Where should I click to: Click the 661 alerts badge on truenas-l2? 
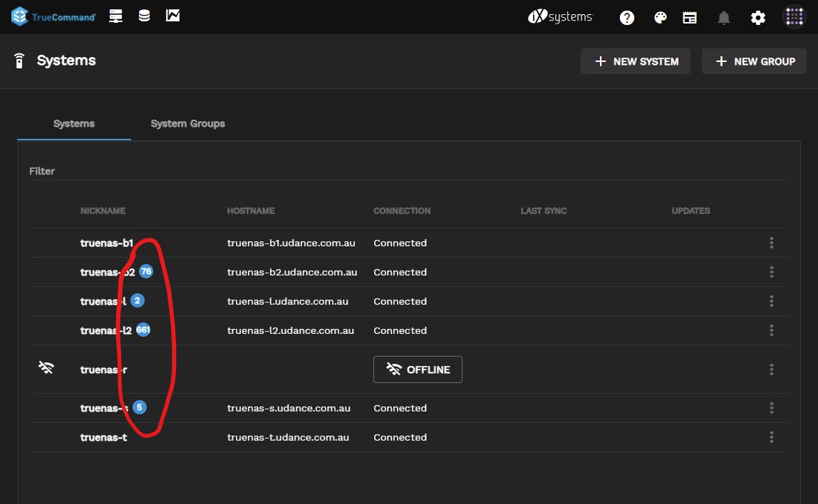143,330
